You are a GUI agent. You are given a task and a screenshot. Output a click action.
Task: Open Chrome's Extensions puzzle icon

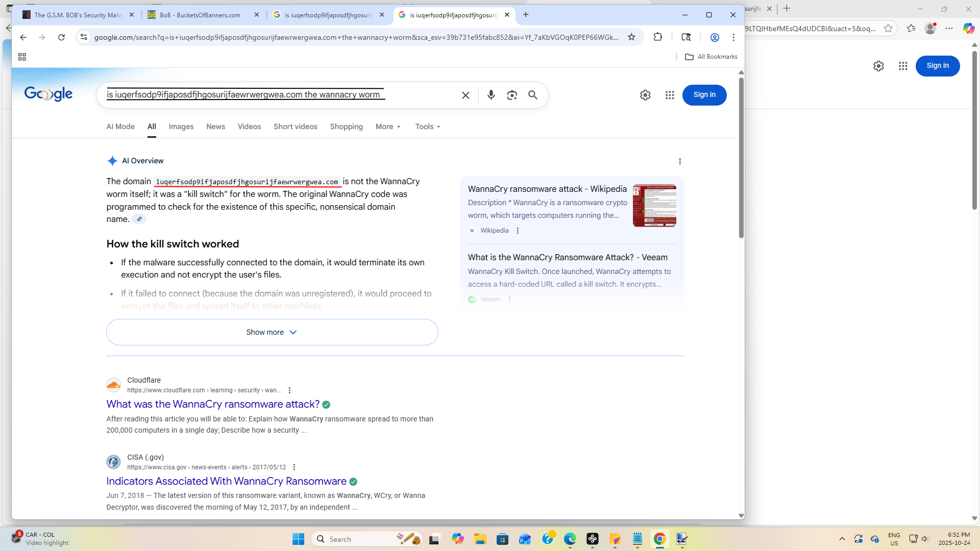pyautogui.click(x=658, y=37)
